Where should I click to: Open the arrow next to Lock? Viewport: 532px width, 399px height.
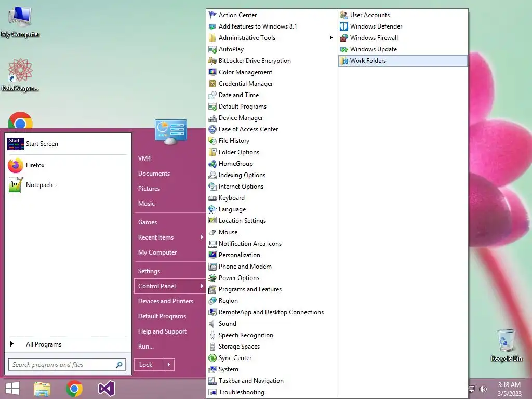pos(169,365)
